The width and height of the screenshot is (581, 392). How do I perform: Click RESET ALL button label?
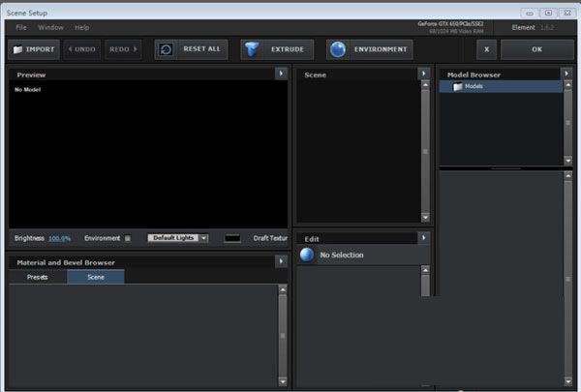tap(201, 49)
